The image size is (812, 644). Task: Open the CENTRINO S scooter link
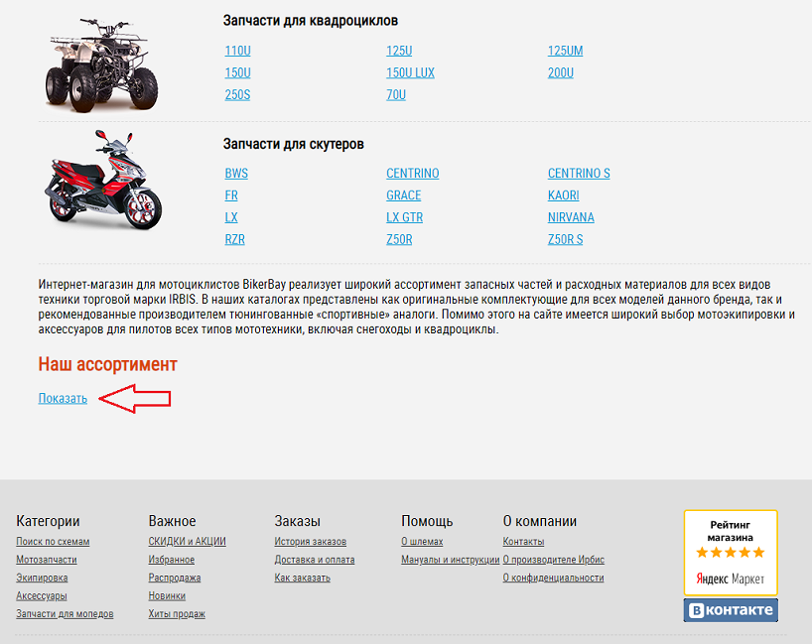(x=579, y=174)
